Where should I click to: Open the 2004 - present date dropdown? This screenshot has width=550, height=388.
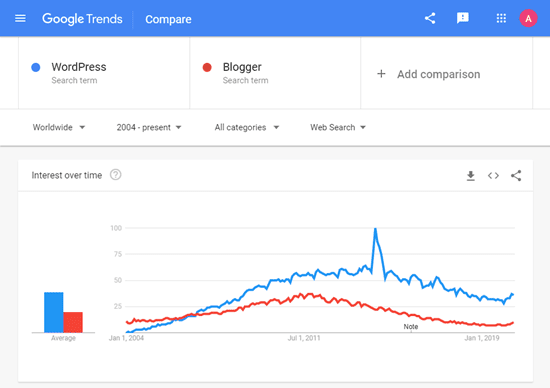pos(149,127)
